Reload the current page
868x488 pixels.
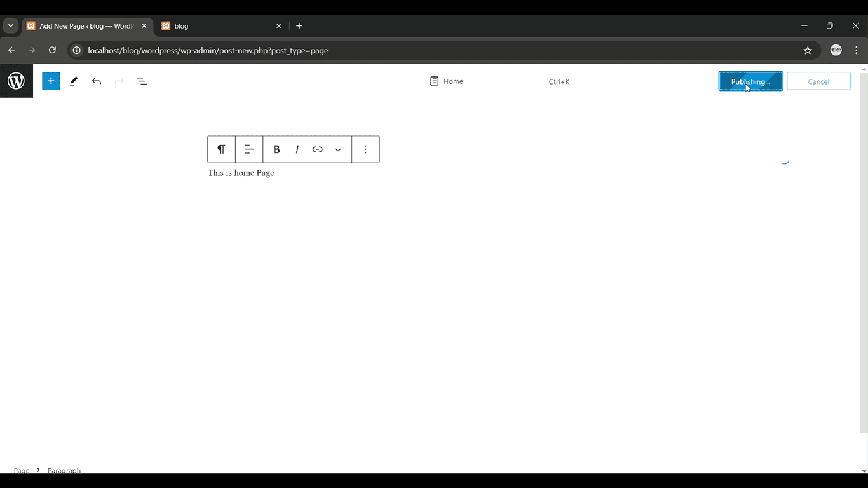(x=53, y=50)
